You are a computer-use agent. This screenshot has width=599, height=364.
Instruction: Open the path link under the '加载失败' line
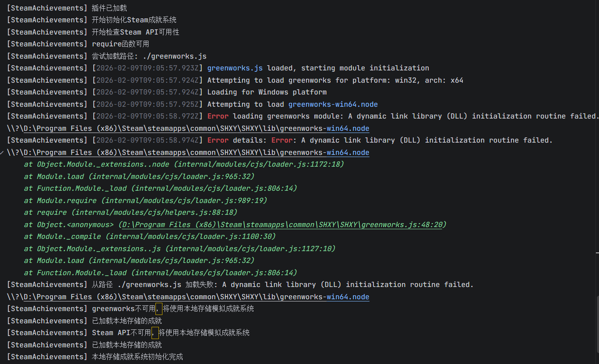(x=196, y=297)
